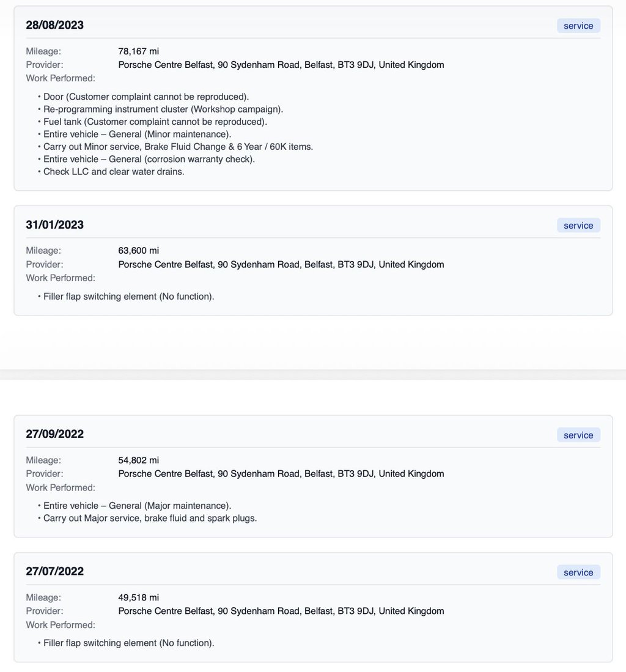Select the 27/07/2022 date heading
Screen dimensions: 626x672
(x=55, y=571)
